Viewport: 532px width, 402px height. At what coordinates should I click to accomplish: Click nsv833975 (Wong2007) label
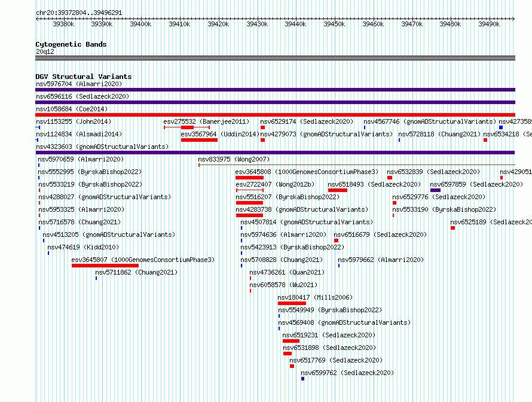(x=234, y=159)
